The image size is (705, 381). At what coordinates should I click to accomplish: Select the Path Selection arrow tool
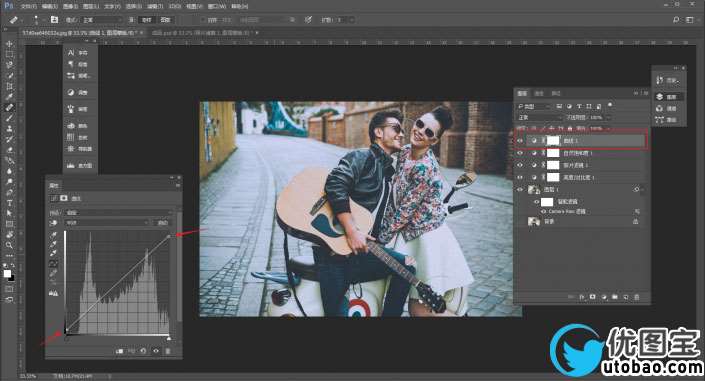(9, 213)
